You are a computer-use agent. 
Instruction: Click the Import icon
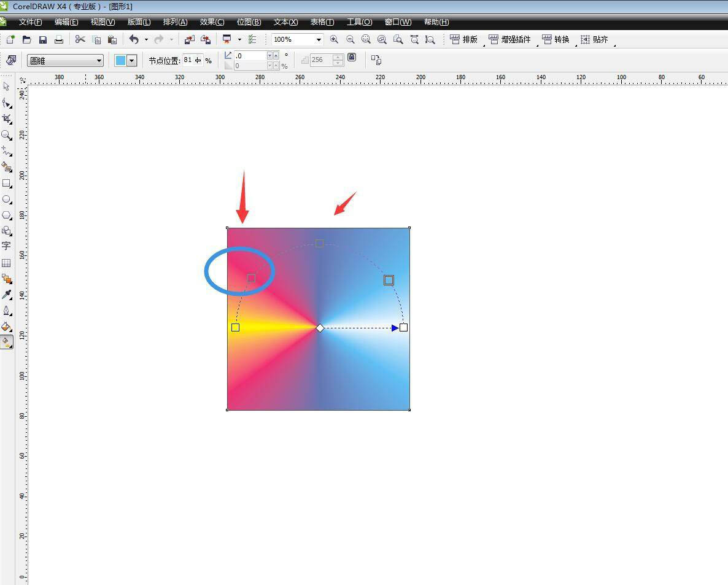(x=190, y=40)
